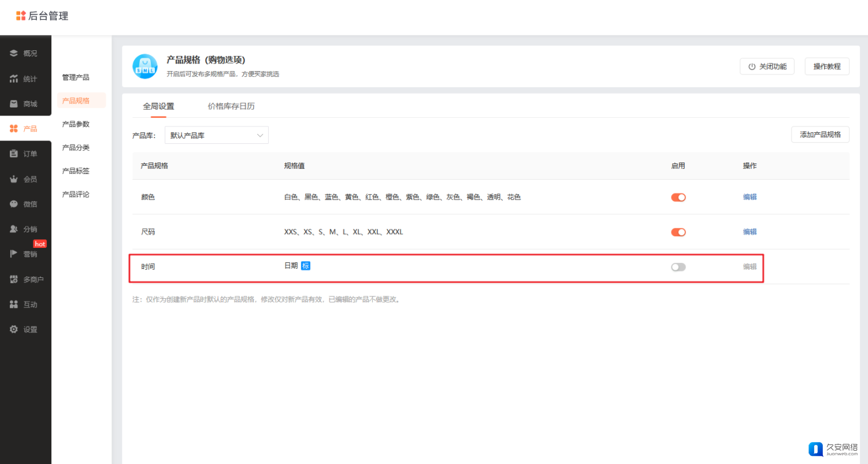Click 关闭功能 power button
The image size is (868, 464).
[767, 66]
